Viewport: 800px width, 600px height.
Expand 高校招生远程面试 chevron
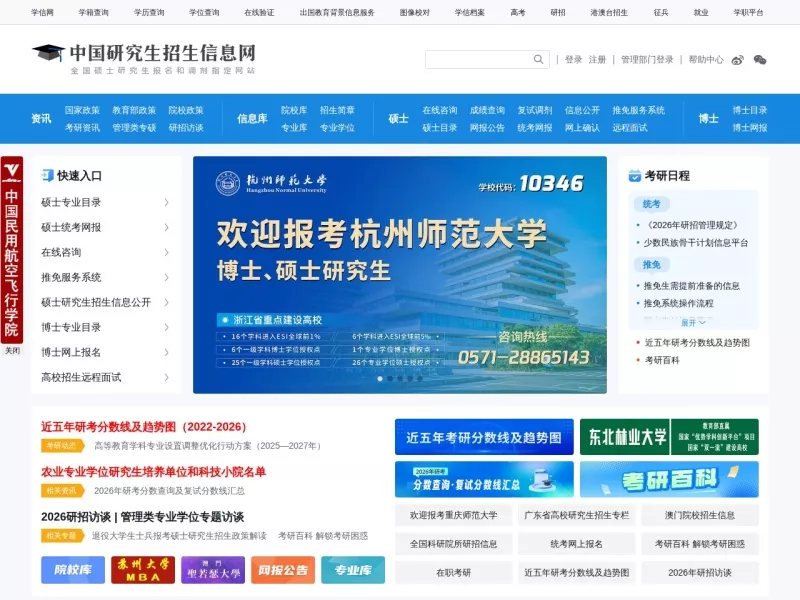166,377
